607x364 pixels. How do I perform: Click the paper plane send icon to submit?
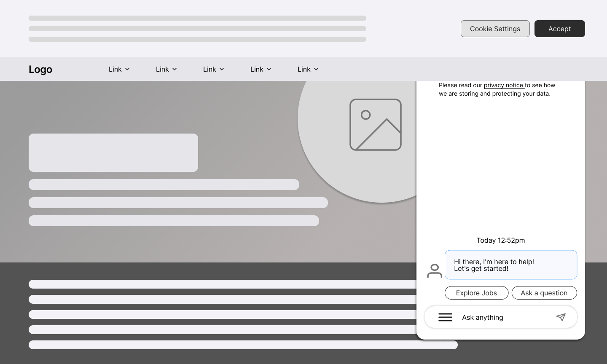coord(561,317)
